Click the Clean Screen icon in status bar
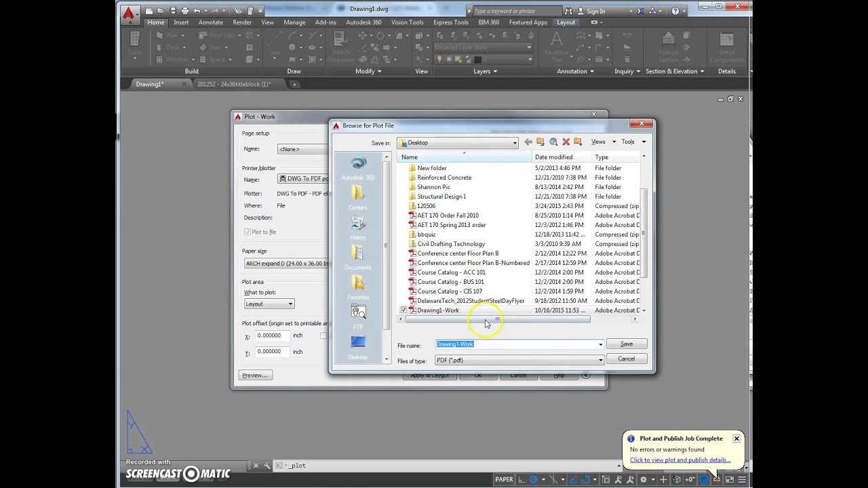This screenshot has width=868, height=488. pos(730,479)
